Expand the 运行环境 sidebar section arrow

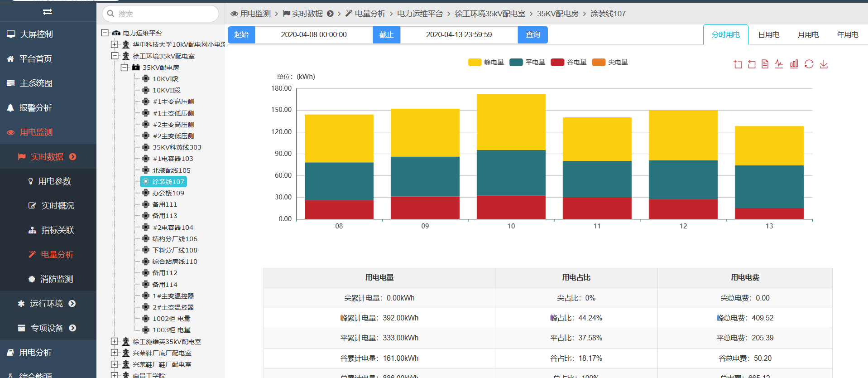click(72, 304)
